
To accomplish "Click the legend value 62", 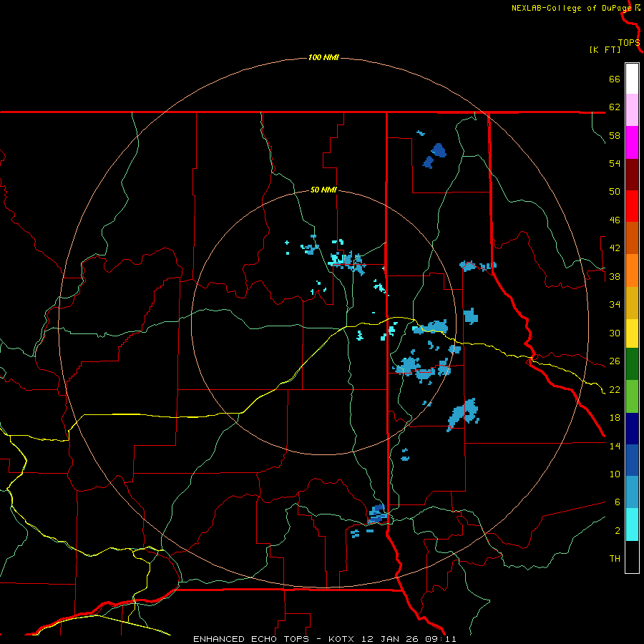I will 615,107.
